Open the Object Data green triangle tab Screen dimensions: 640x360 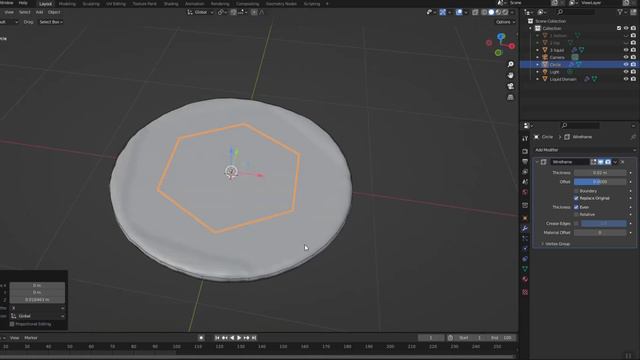tap(525, 269)
